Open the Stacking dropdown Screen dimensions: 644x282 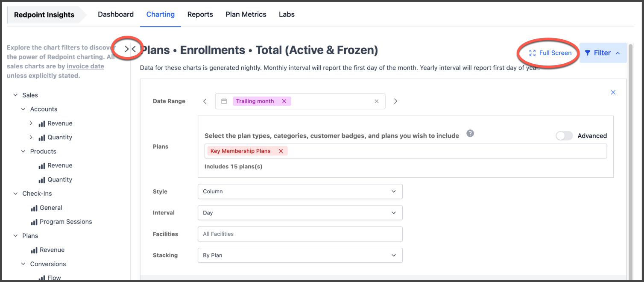300,256
